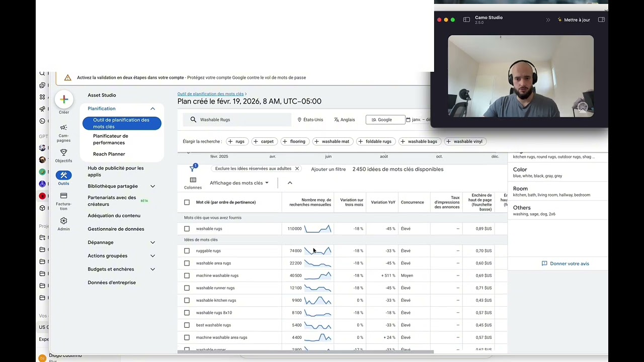Click Ajouter un filtre
Viewport: 644px width, 362px height.
(x=328, y=169)
